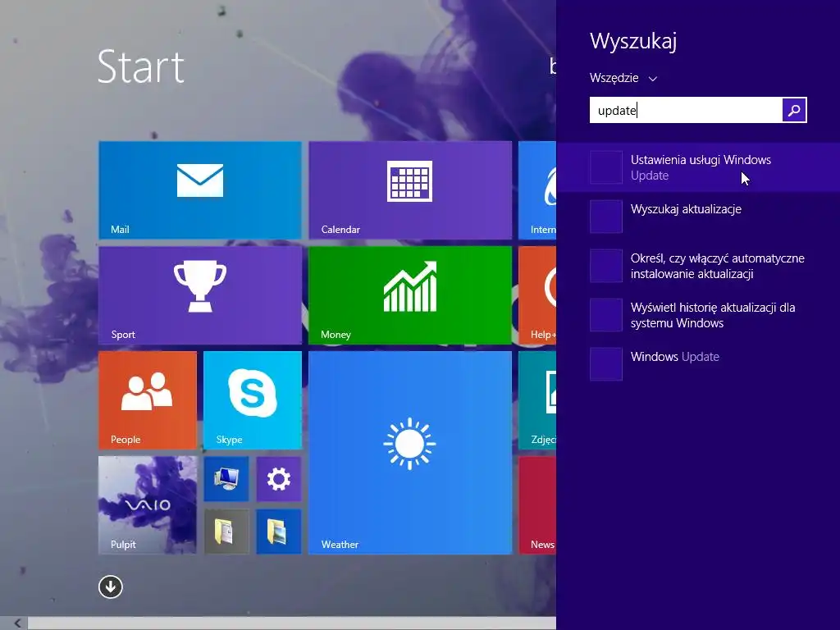Open the documents folder tile
This screenshot has height=630, width=840.
coord(226,532)
